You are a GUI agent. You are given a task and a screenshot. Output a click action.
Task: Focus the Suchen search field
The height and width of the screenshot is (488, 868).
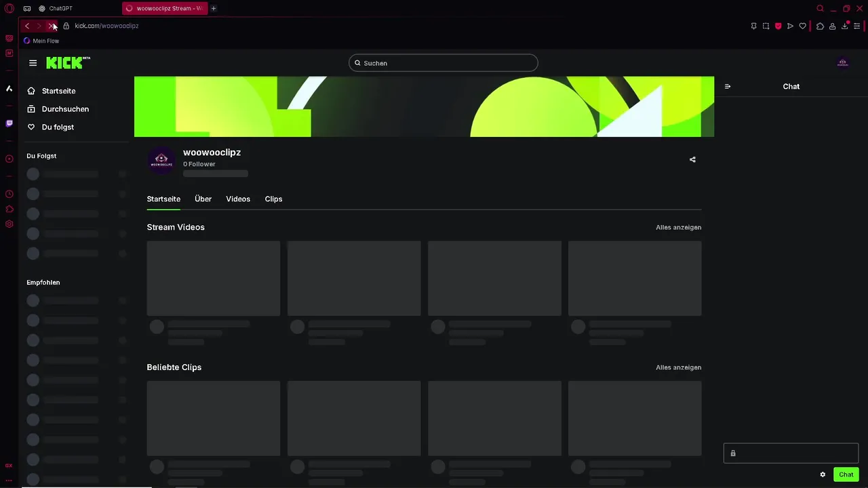point(443,63)
